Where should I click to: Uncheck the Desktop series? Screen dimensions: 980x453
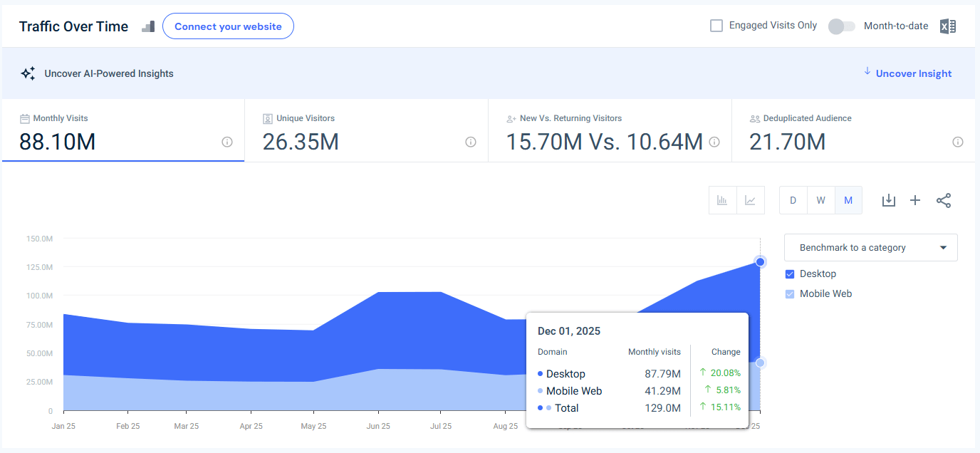[x=789, y=274]
